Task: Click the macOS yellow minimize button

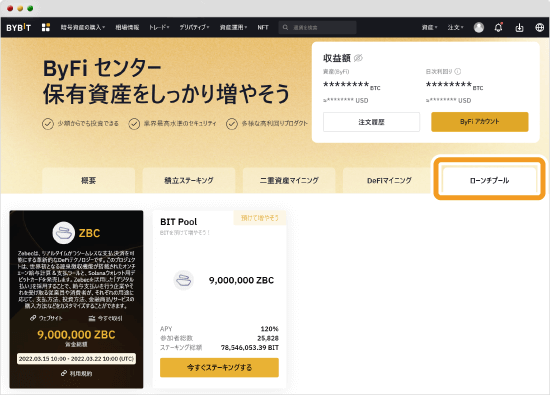Action: tap(20, 8)
